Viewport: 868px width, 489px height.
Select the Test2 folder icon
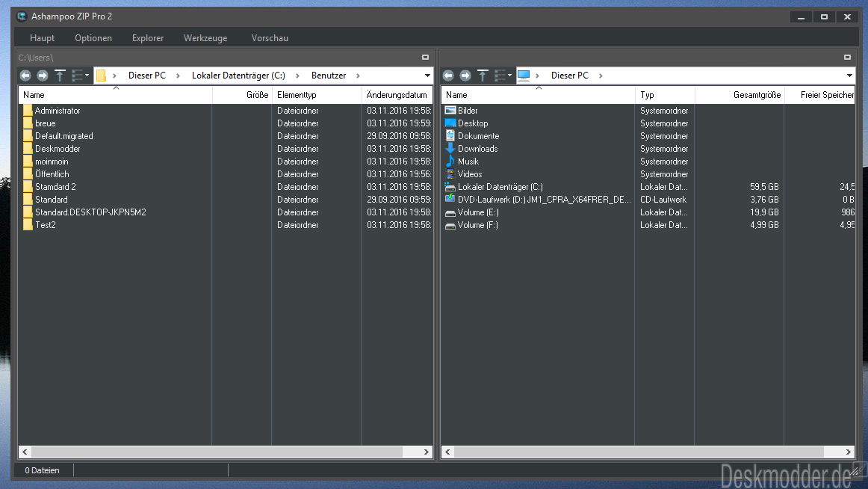pyautogui.click(x=28, y=225)
